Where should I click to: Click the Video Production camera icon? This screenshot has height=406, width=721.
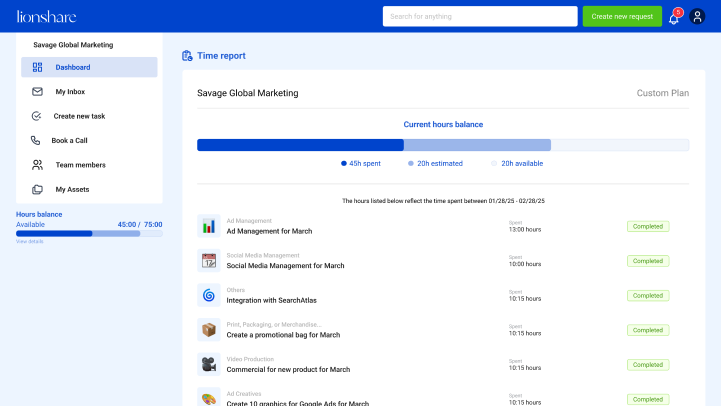209,364
